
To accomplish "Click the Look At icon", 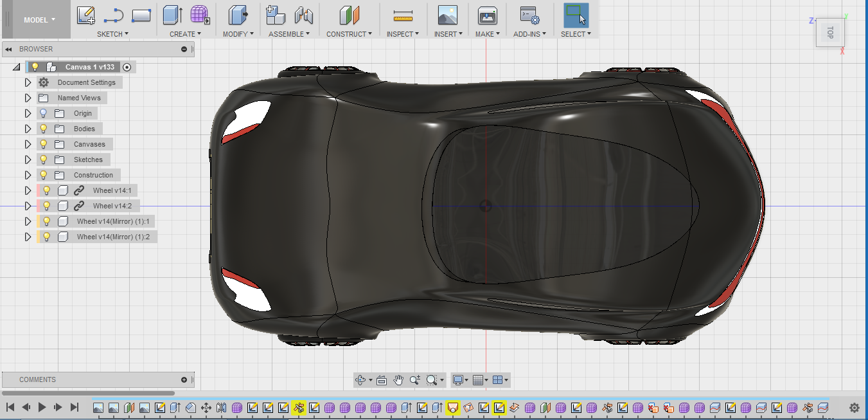I will point(381,380).
